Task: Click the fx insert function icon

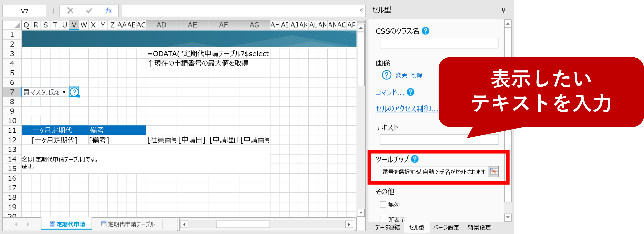Action: (x=108, y=11)
